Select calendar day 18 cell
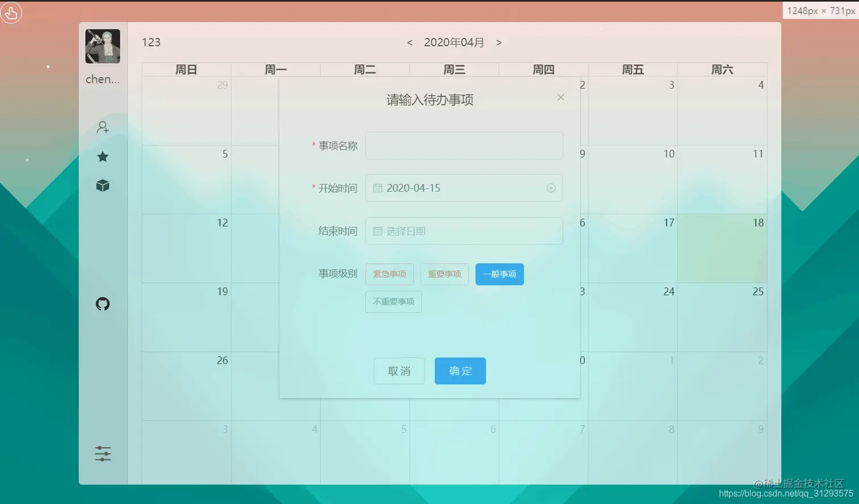 (722, 248)
